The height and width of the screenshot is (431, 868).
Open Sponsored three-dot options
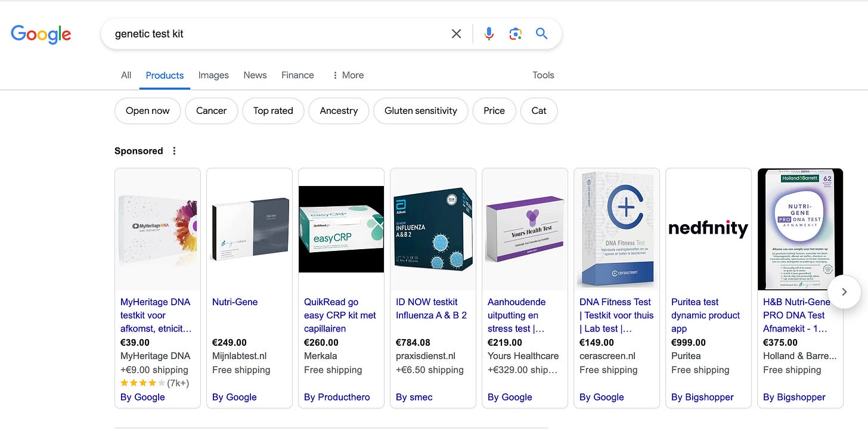click(174, 151)
